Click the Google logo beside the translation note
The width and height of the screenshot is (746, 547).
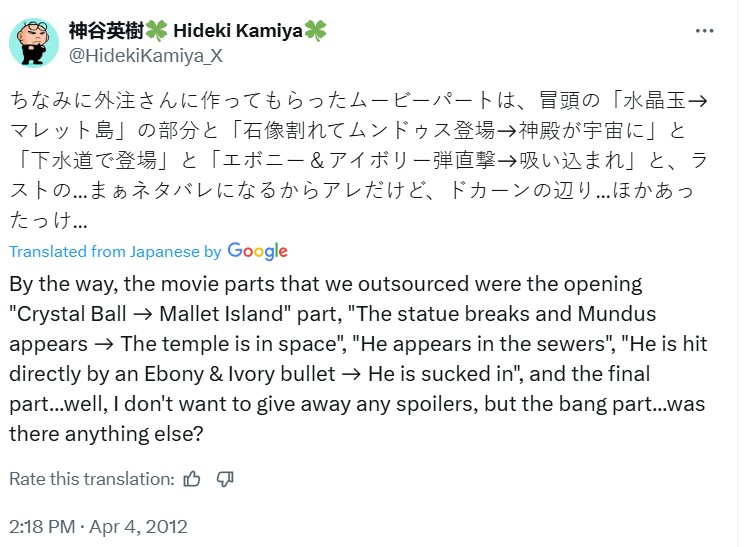pos(257,251)
